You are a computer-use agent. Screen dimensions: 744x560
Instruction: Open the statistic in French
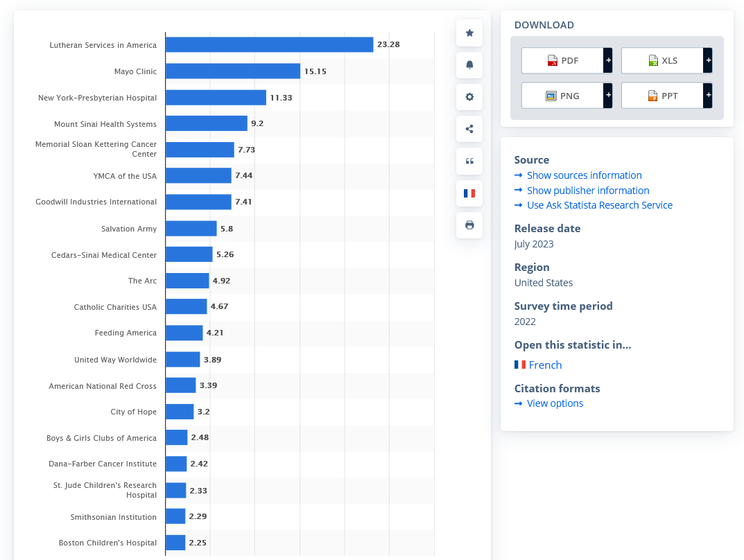coord(545,365)
